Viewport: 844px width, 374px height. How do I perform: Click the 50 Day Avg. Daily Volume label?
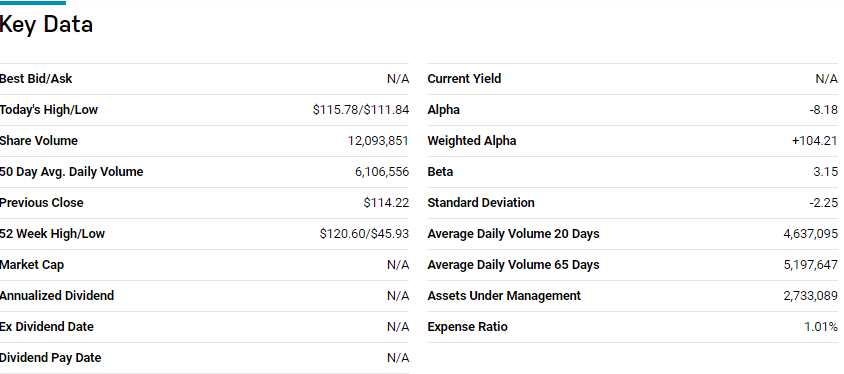pyautogui.click(x=72, y=172)
